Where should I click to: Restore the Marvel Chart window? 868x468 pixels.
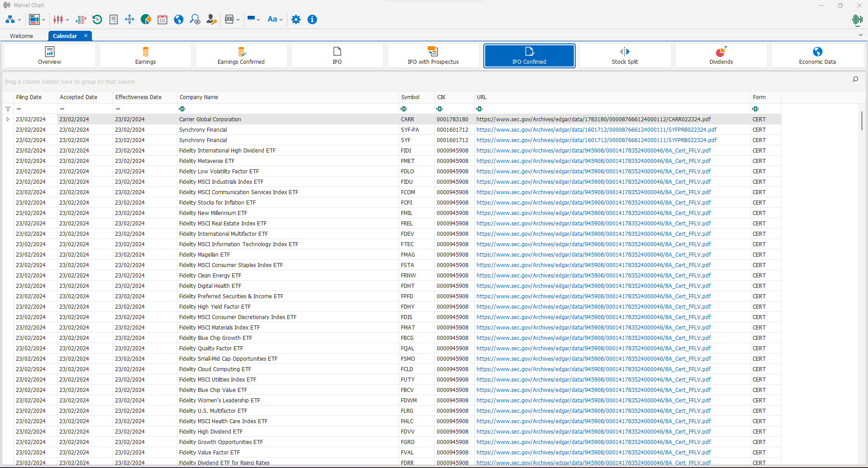coord(840,5)
